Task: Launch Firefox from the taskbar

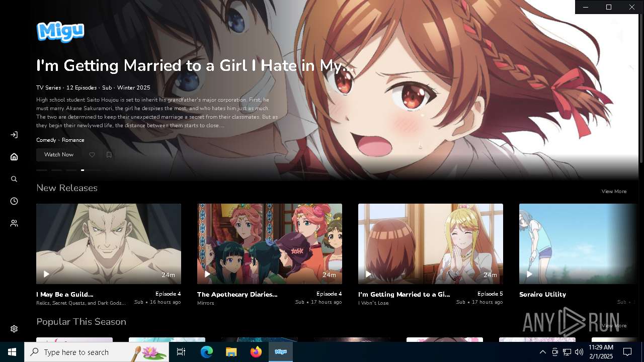Action: [256, 352]
